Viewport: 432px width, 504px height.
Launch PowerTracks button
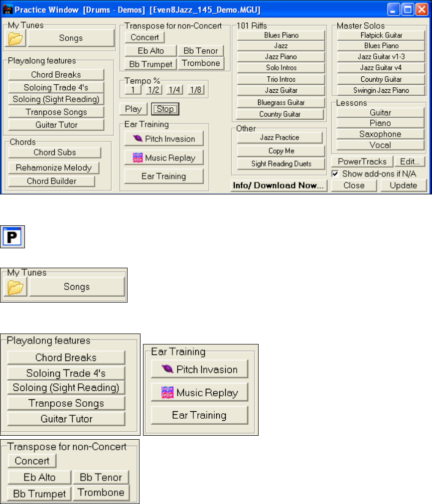(362, 162)
